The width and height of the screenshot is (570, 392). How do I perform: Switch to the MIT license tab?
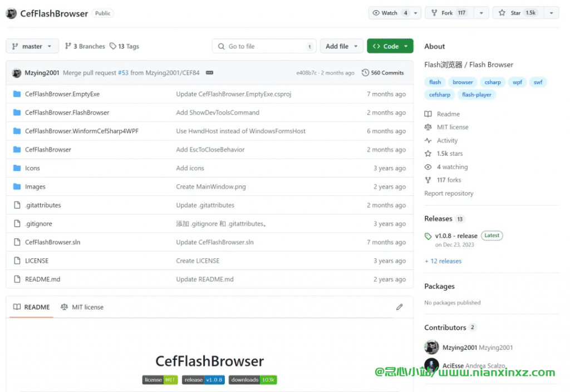pos(82,307)
